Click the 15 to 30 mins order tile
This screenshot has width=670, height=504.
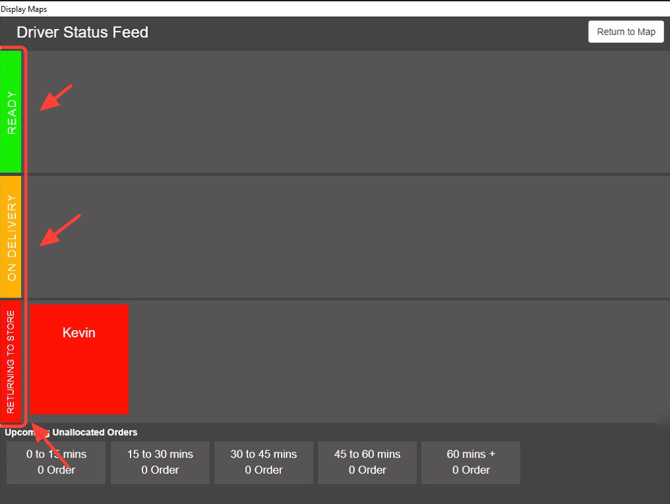click(x=160, y=463)
